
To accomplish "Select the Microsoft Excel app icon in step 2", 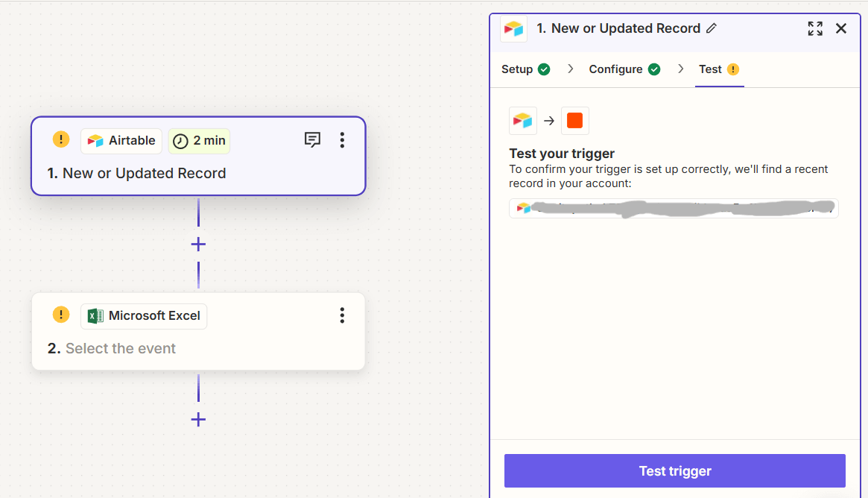I will (x=95, y=315).
